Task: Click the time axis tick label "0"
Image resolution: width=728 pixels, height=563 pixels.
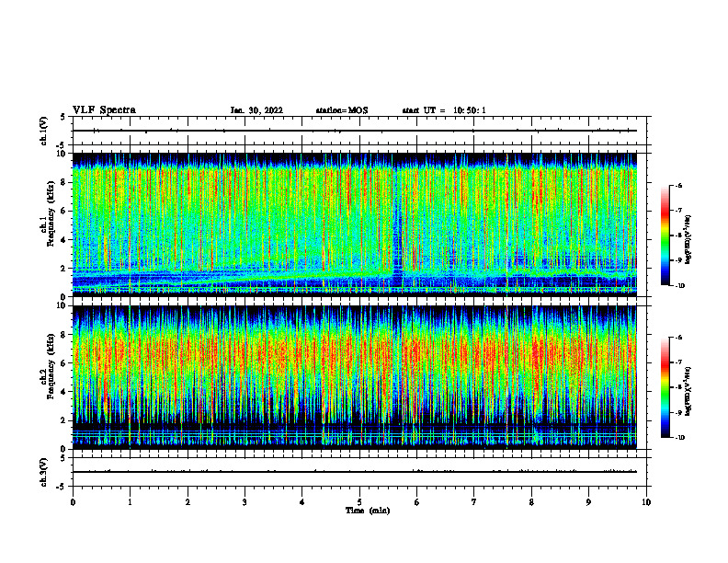Action: pos(73,502)
